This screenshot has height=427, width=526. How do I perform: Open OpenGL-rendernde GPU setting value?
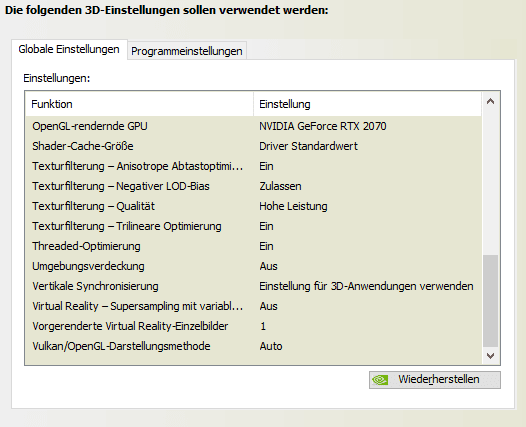[323, 126]
